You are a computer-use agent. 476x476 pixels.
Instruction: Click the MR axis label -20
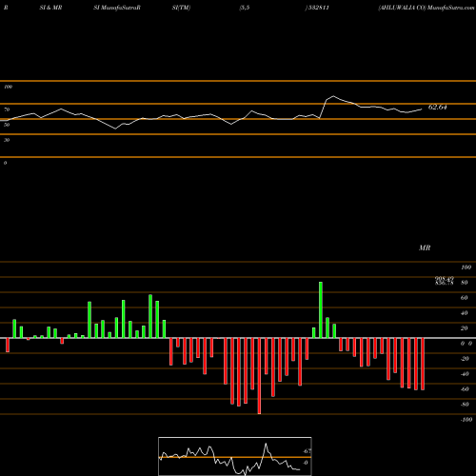click(465, 359)
